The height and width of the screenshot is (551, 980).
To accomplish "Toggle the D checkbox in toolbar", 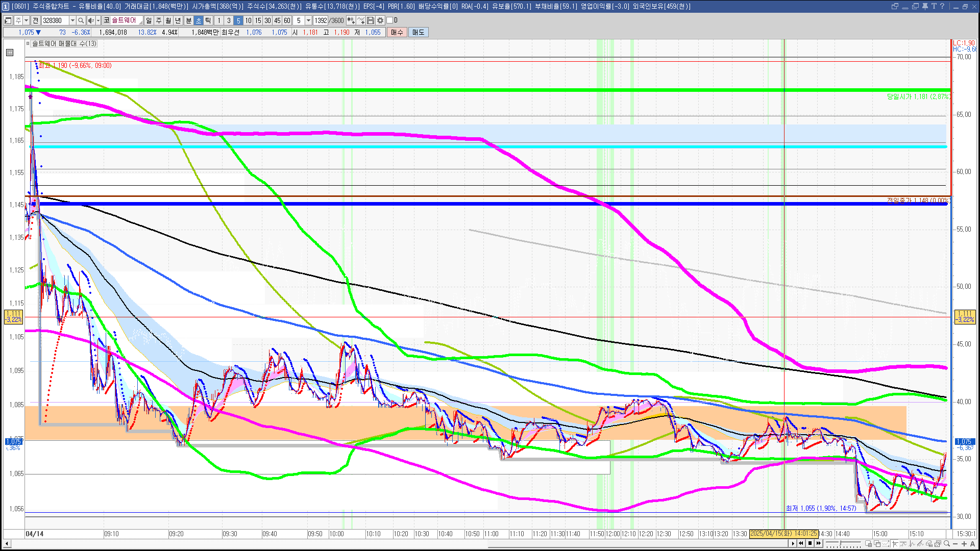I will click(x=390, y=20).
